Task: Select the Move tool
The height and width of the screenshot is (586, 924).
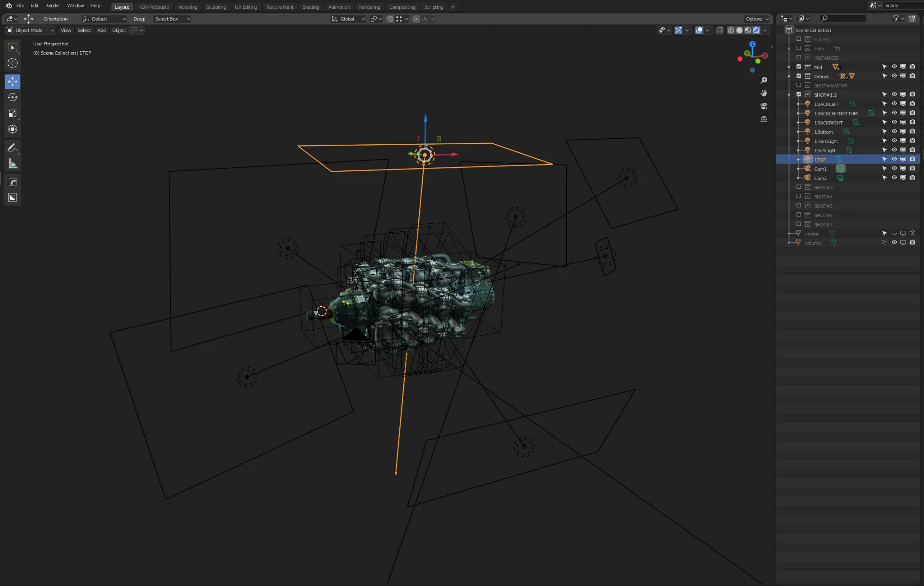Action: (x=12, y=81)
